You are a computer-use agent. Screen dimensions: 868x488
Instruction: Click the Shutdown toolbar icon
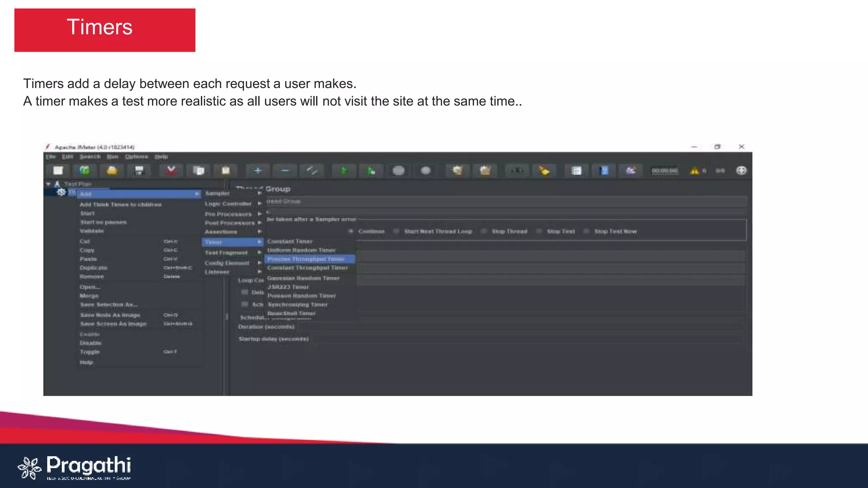pyautogui.click(x=426, y=171)
